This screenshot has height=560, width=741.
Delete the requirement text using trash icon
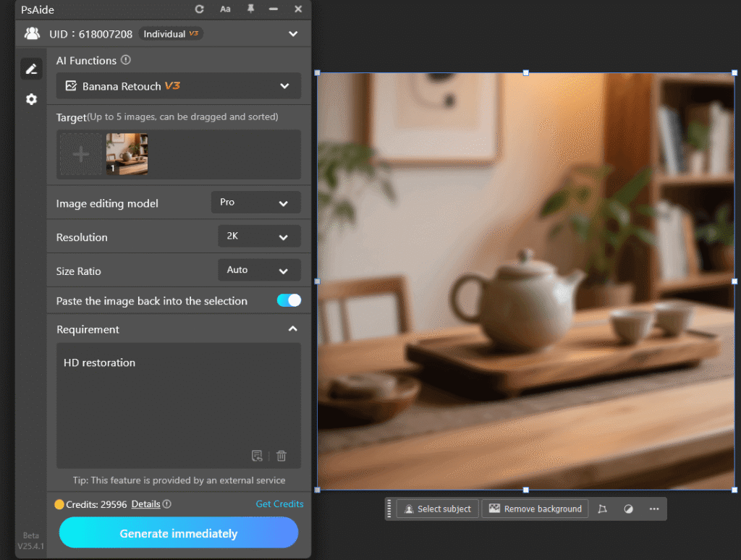pyautogui.click(x=281, y=456)
